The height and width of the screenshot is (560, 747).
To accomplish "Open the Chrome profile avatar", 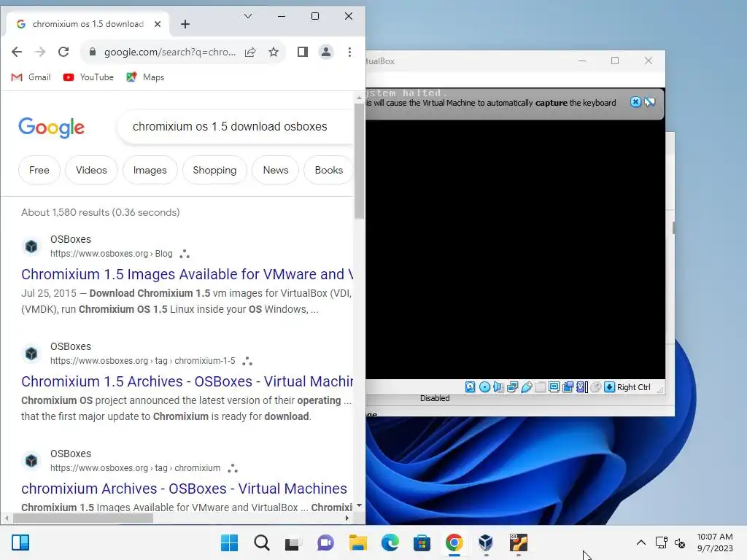I will point(326,52).
